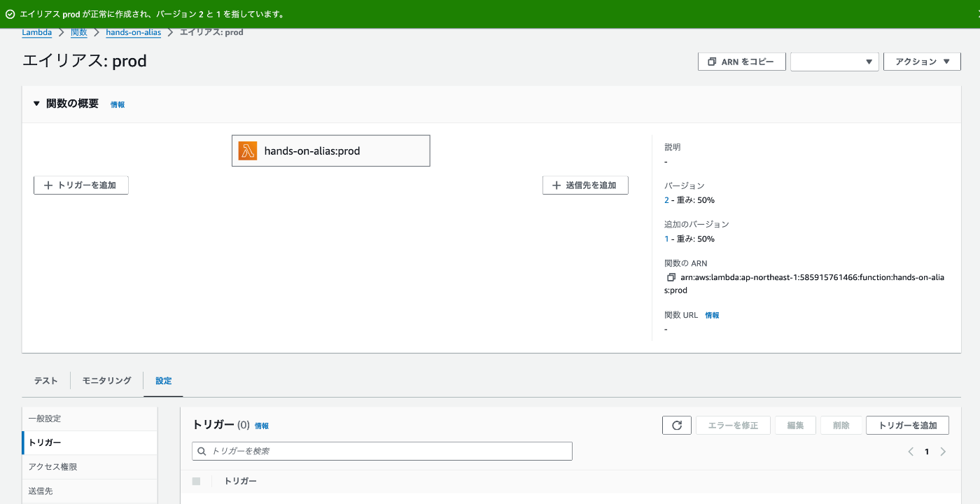
Task: Open version 2 link under バージョン
Action: coord(666,200)
